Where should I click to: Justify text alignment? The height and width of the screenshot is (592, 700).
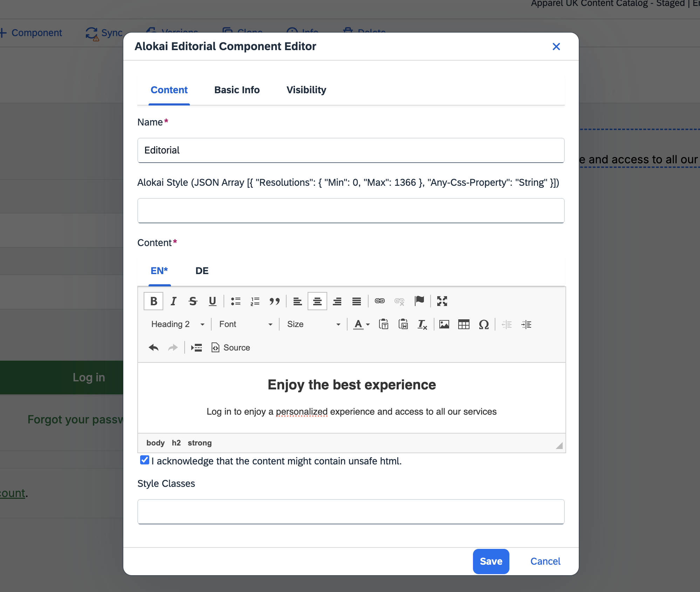[357, 301]
